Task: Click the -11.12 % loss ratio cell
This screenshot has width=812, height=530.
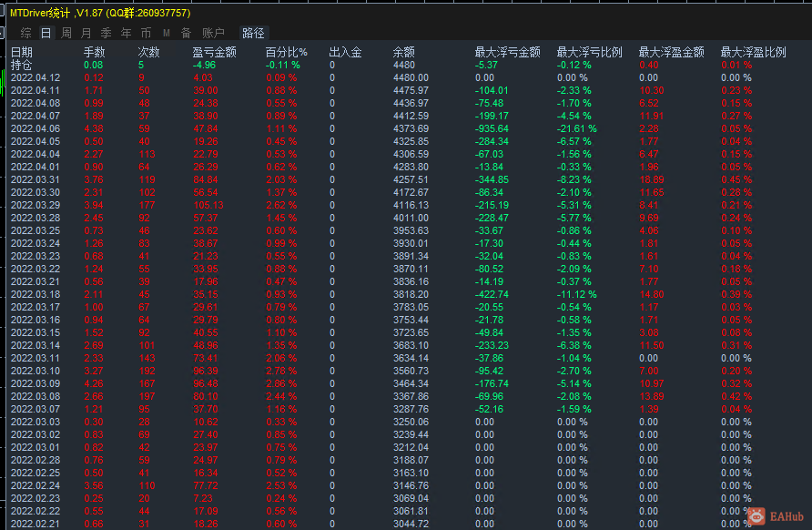Action: tap(576, 294)
